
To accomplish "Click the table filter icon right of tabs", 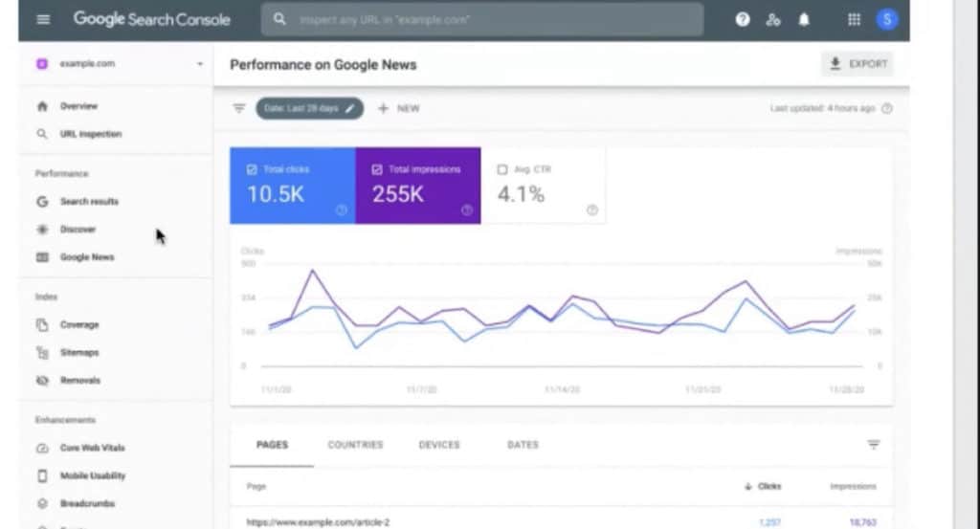I will (874, 445).
